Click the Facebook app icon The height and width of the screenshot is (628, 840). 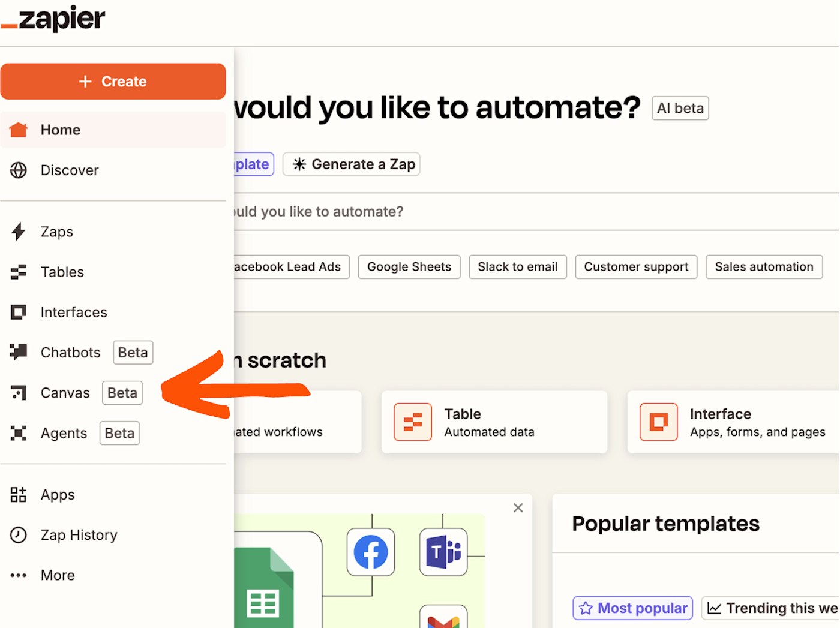pos(371,552)
